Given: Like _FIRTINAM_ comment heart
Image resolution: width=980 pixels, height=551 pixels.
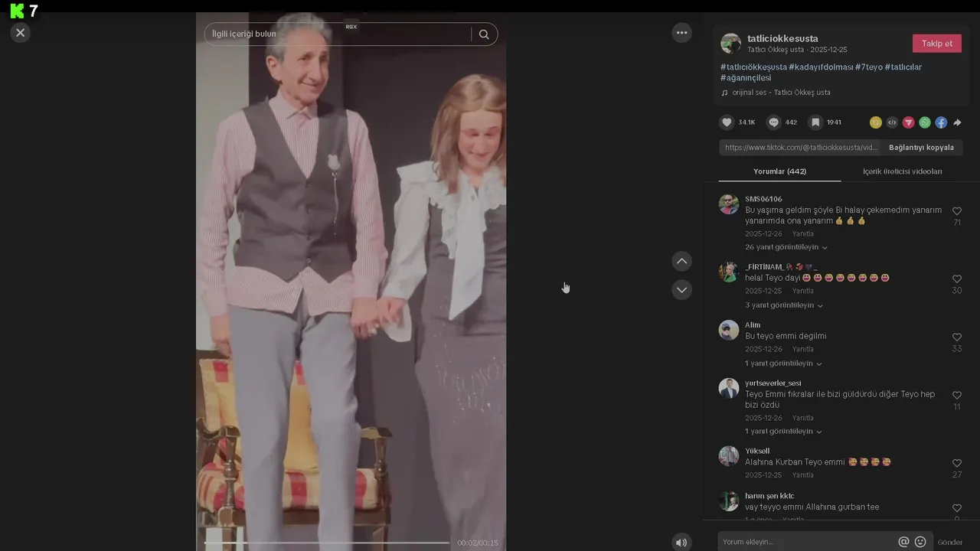Looking at the screenshot, I should (957, 279).
